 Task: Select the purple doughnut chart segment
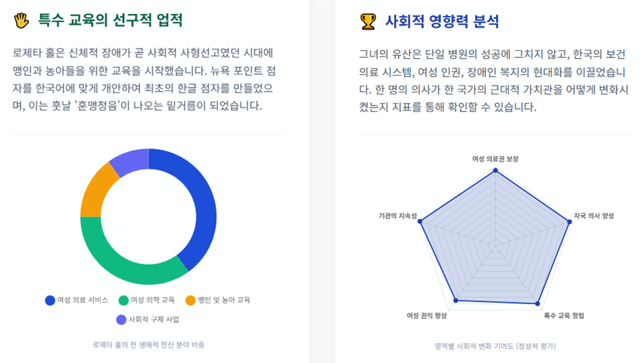coord(132,161)
